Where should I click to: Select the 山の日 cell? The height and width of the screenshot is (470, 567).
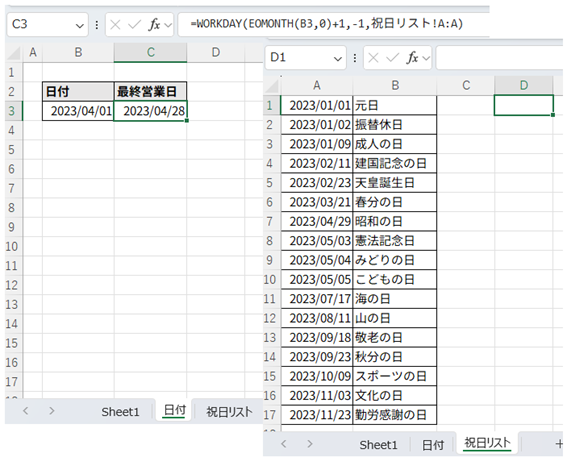(x=395, y=318)
